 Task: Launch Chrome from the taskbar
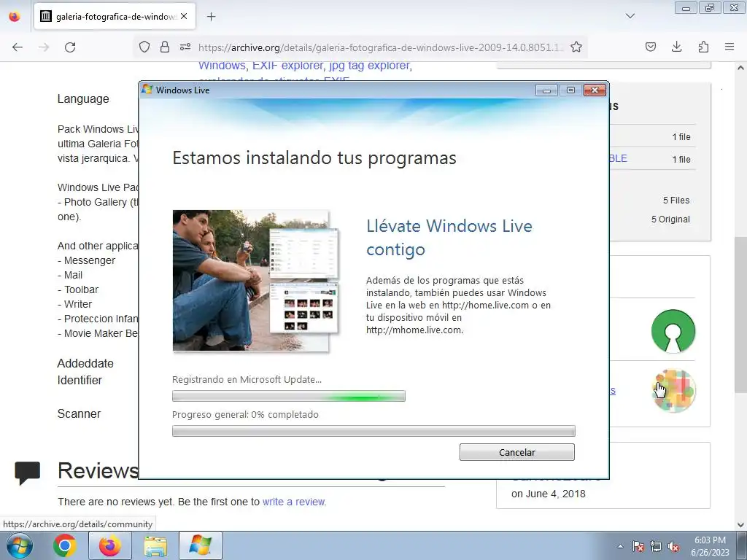(65, 545)
